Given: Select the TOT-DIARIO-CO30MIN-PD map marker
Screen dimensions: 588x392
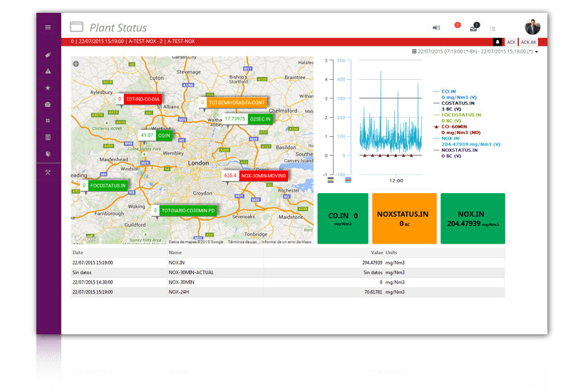Looking at the screenshot, I should [x=185, y=210].
